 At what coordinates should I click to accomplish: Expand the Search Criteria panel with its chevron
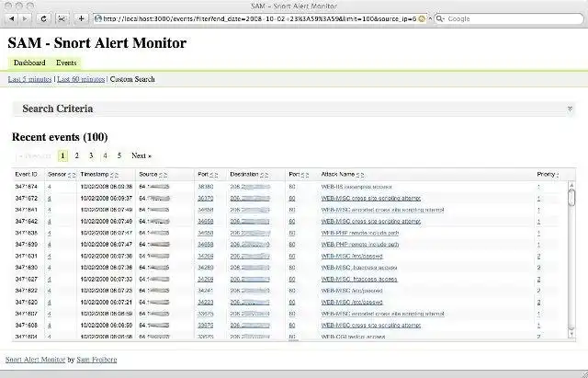click(x=570, y=109)
